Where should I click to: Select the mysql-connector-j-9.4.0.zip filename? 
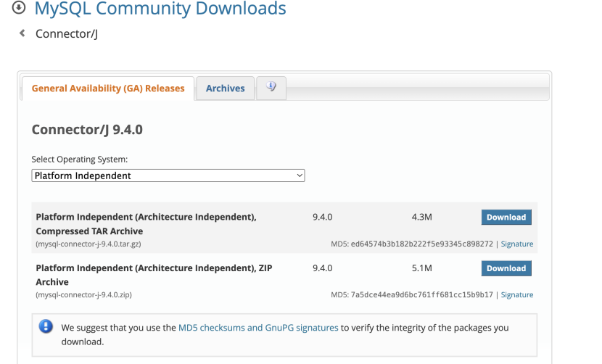[83, 295]
